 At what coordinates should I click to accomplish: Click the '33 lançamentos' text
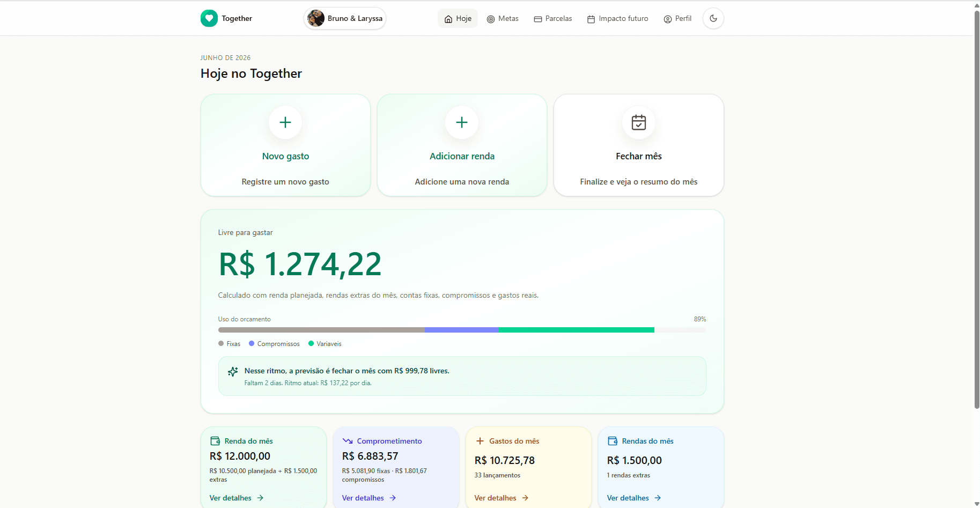497,475
